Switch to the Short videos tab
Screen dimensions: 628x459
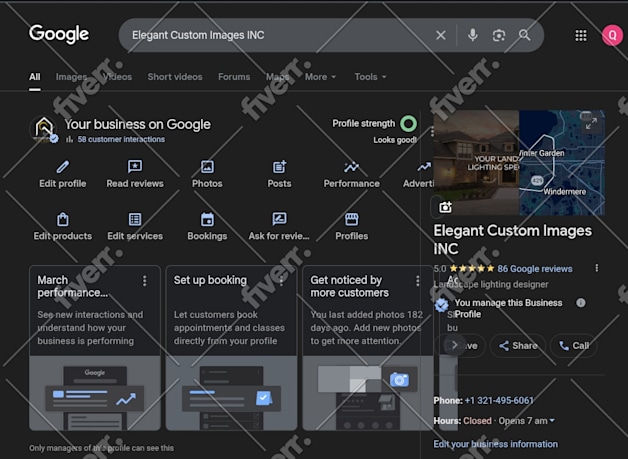point(175,77)
